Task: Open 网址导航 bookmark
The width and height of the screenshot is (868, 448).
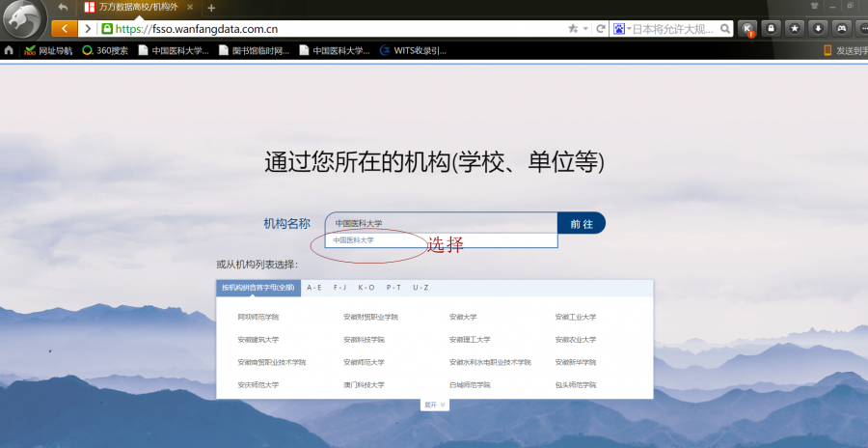Action: pos(49,50)
